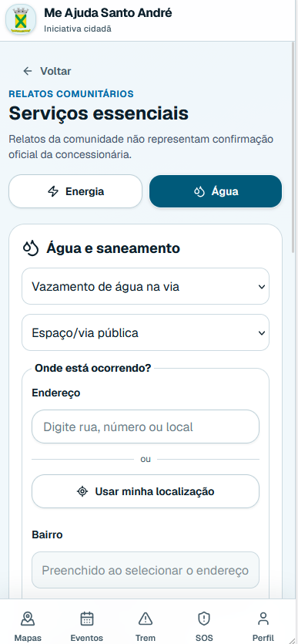Open the Espaço/via pública dropdown
This screenshot has width=298, height=644.
tap(146, 332)
